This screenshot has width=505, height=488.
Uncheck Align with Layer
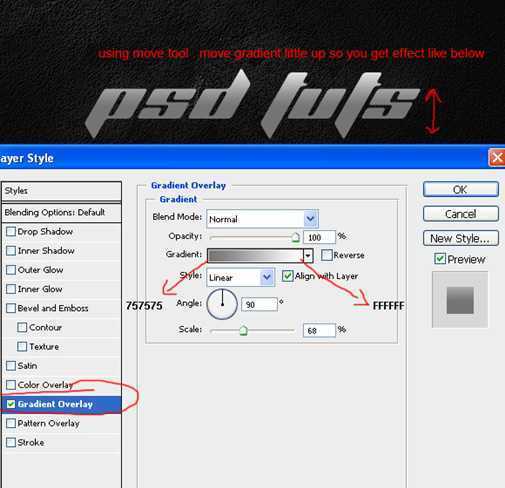coord(287,276)
